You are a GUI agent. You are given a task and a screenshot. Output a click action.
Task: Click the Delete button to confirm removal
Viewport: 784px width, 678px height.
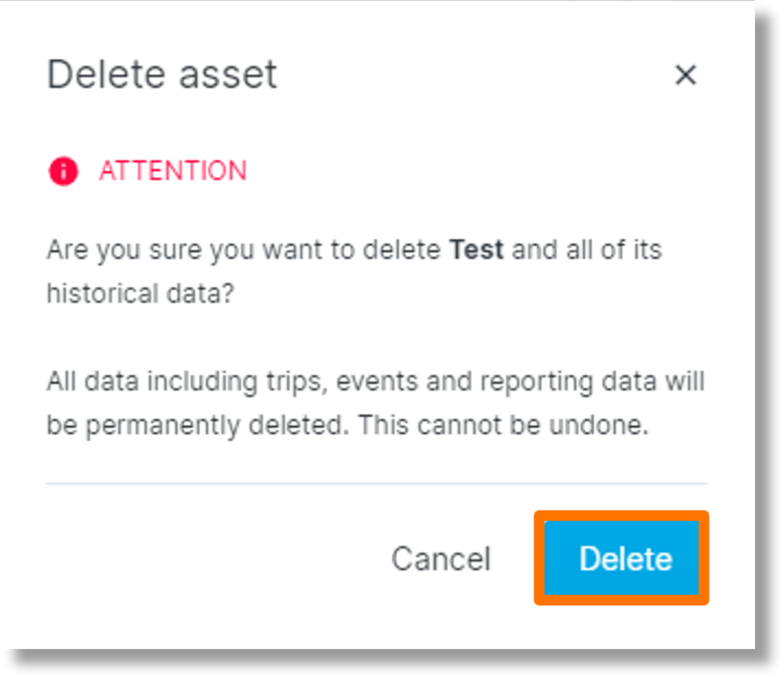tap(624, 558)
